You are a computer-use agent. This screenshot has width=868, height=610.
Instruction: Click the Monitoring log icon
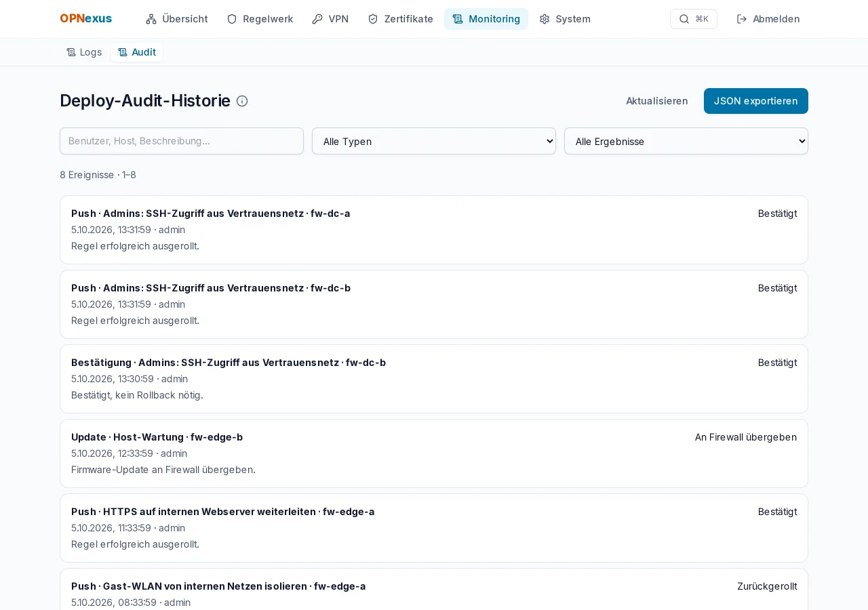pyautogui.click(x=458, y=19)
